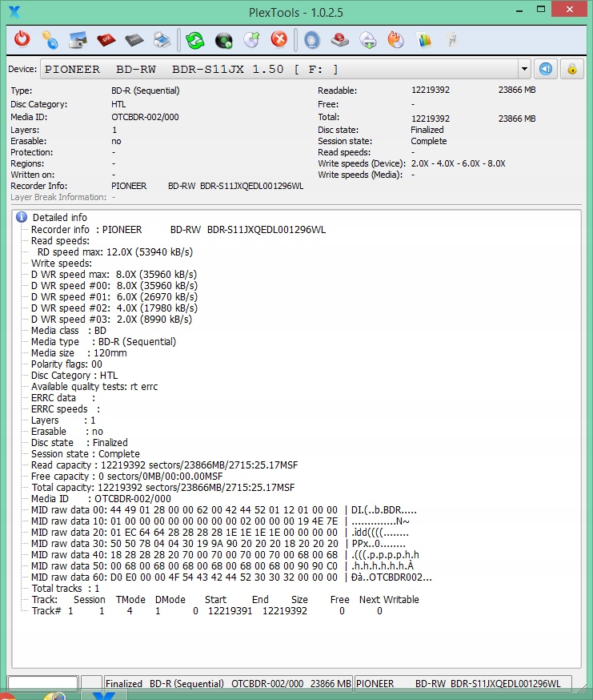The width and height of the screenshot is (593, 700).
Task: Click the 'MID raw data 60' row
Action: pyautogui.click(x=231, y=577)
